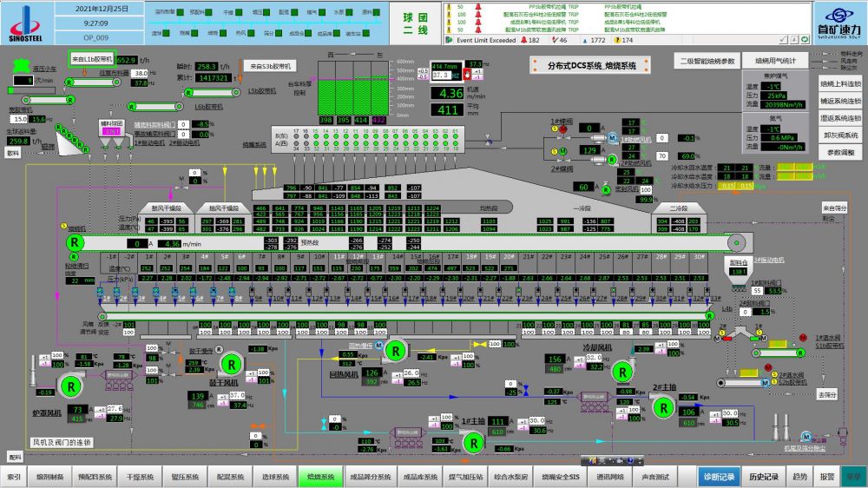Viewport: 868px width, 488px height.
Task: Select the highlighted 焙烧系统 tab
Action: tap(321, 477)
